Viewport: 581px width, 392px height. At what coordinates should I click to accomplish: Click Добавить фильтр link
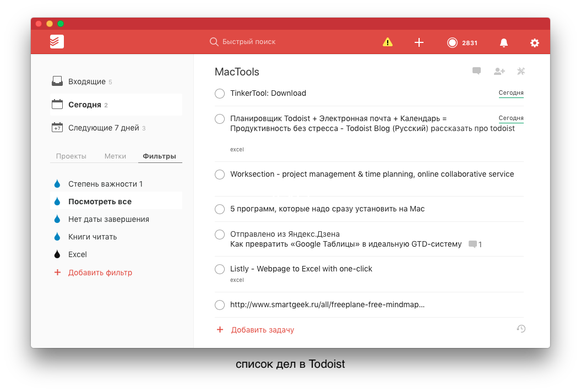(x=100, y=273)
